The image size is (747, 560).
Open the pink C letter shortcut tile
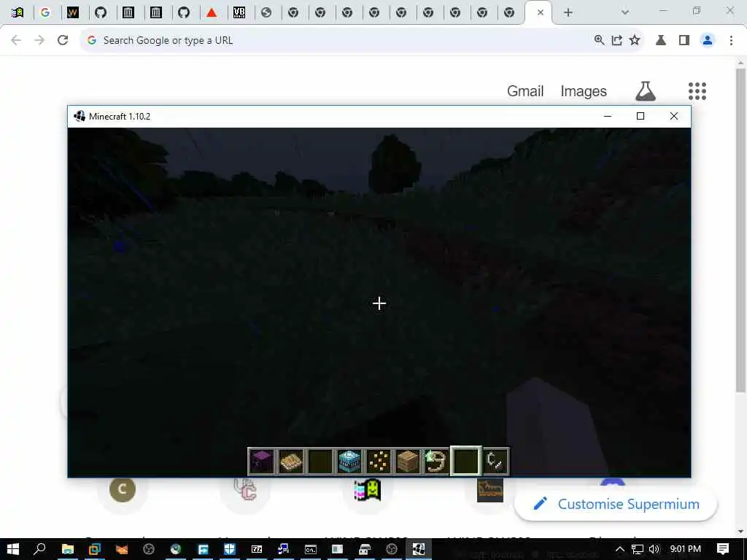tap(245, 489)
